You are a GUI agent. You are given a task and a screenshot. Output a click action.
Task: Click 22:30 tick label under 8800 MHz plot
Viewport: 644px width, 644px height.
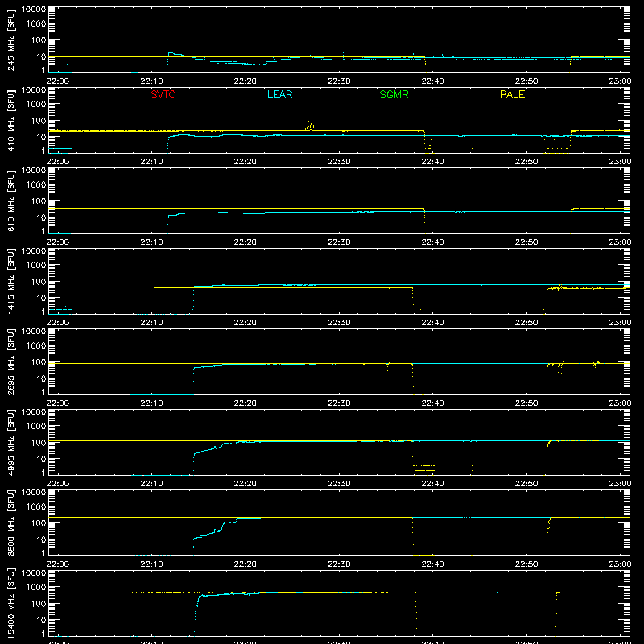tap(339, 564)
